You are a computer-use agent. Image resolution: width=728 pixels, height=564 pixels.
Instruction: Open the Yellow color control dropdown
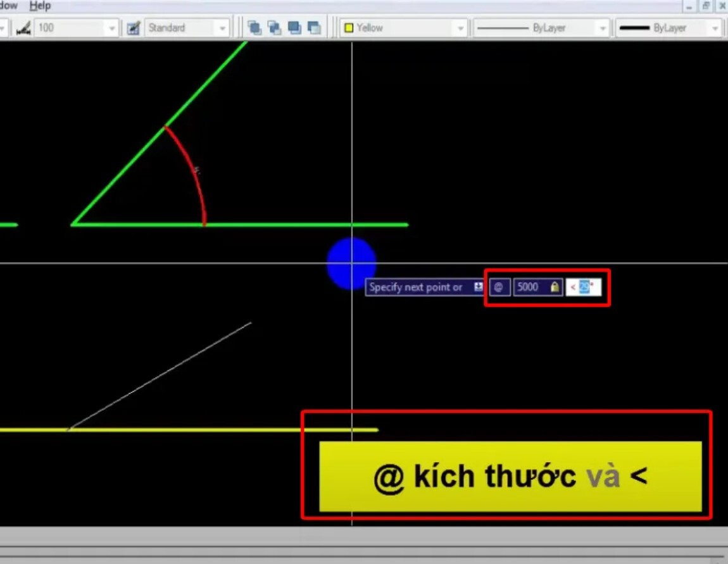460,28
